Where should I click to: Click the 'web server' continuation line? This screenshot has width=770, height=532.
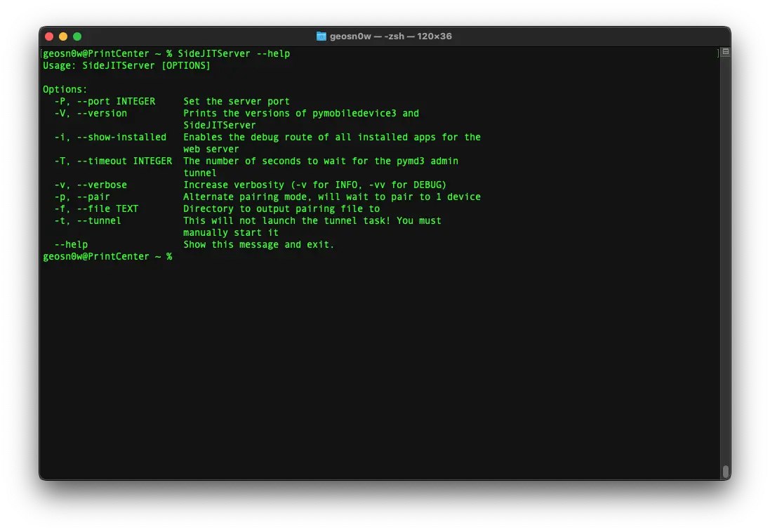point(211,149)
